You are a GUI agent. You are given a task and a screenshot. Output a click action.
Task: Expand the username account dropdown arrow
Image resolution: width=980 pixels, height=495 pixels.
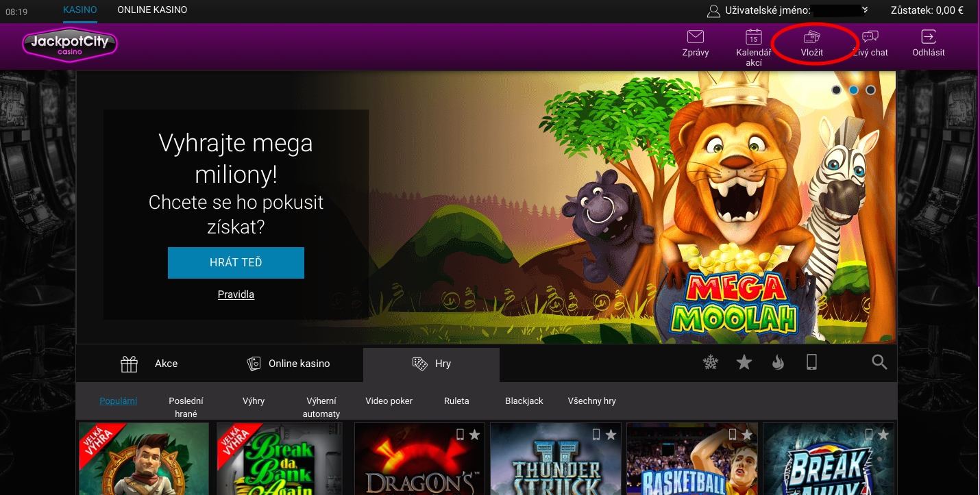(865, 10)
